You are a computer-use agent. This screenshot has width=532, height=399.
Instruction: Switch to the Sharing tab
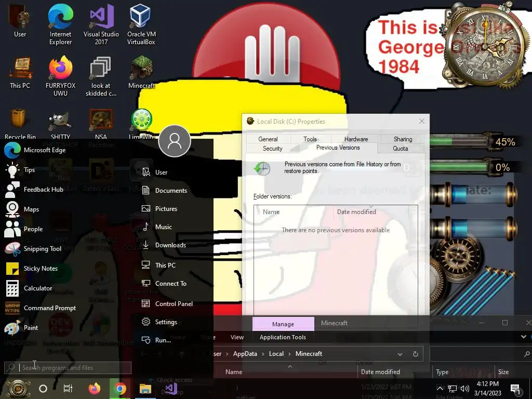(x=403, y=139)
